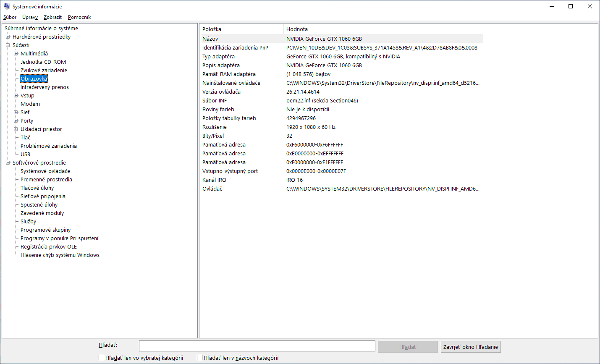The image size is (600, 364).
Task: Expand the Sieť node
Action: pos(16,112)
